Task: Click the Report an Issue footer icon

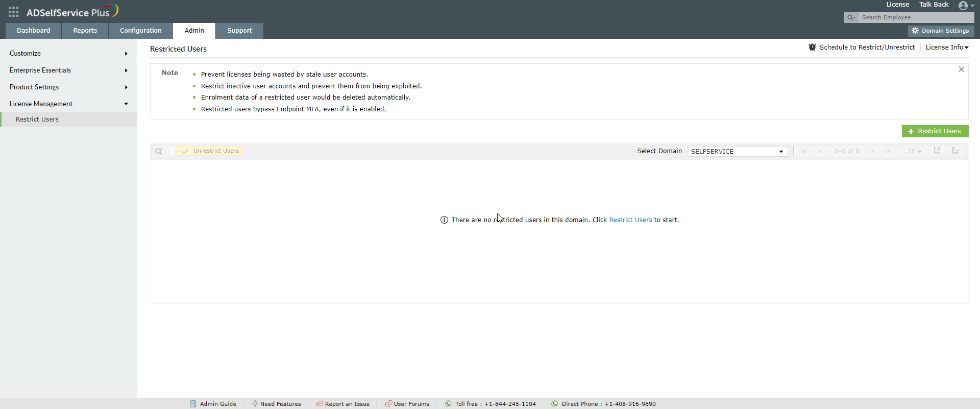Action: 319,404
